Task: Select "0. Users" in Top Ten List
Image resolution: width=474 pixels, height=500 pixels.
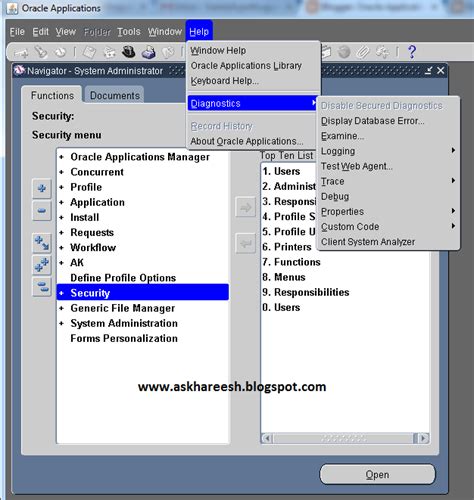Action: [x=281, y=307]
